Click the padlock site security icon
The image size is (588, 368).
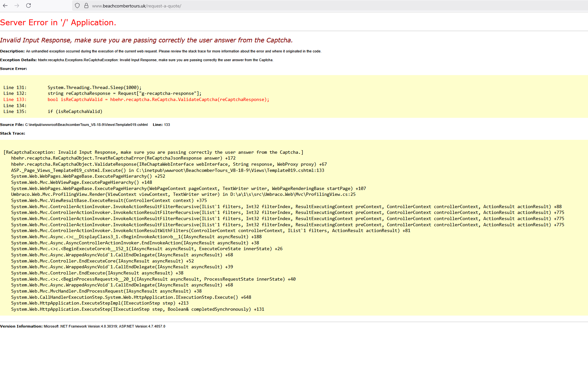click(86, 6)
